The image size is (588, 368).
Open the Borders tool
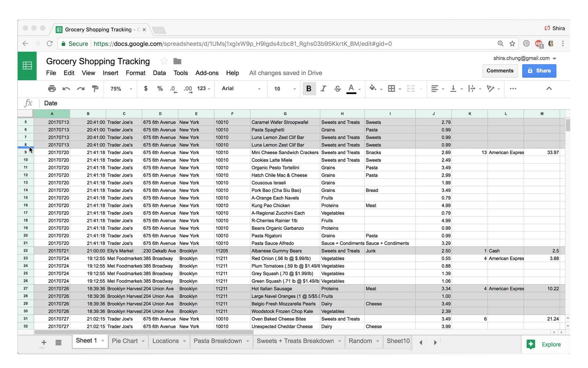392,89
